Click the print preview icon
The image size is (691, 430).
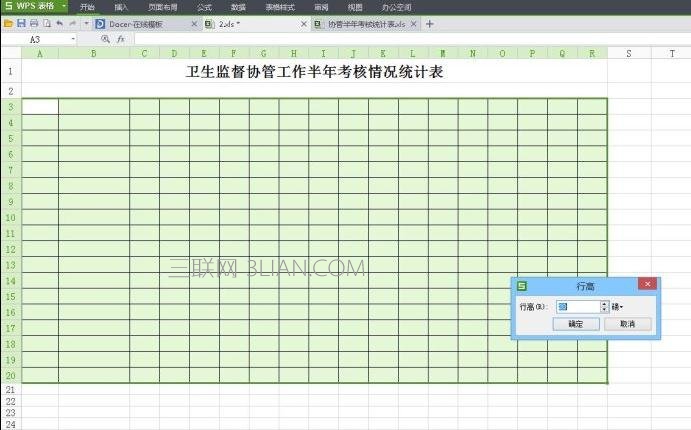point(47,23)
